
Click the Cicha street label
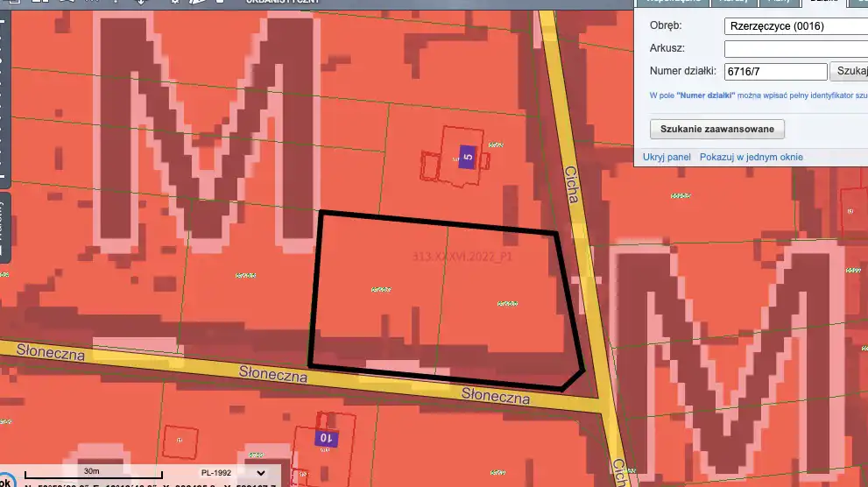click(x=572, y=186)
